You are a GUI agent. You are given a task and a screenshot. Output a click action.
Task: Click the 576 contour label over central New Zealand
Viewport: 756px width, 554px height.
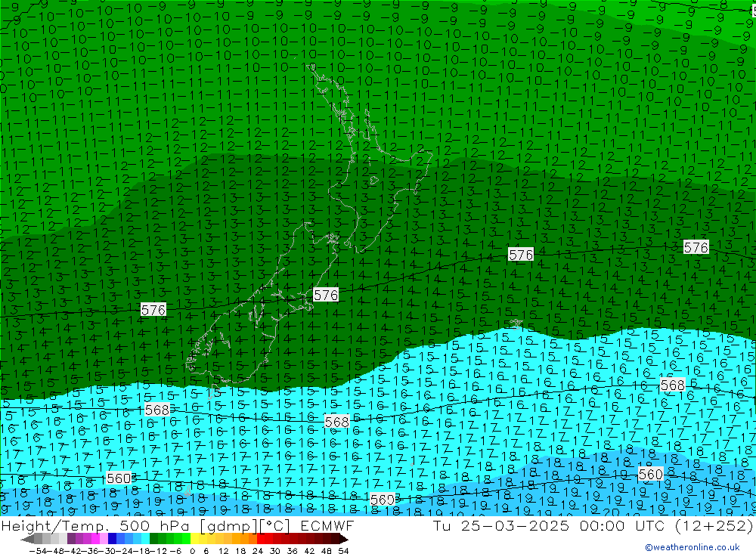pos(326,295)
